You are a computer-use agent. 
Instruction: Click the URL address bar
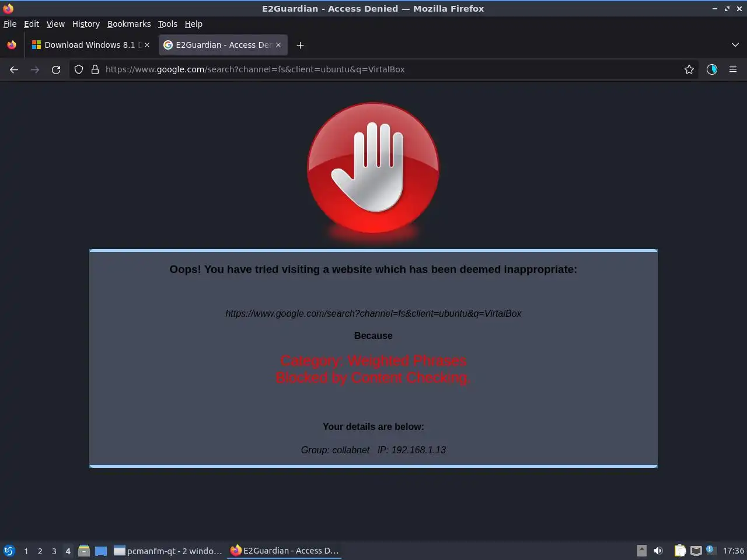pyautogui.click(x=385, y=69)
